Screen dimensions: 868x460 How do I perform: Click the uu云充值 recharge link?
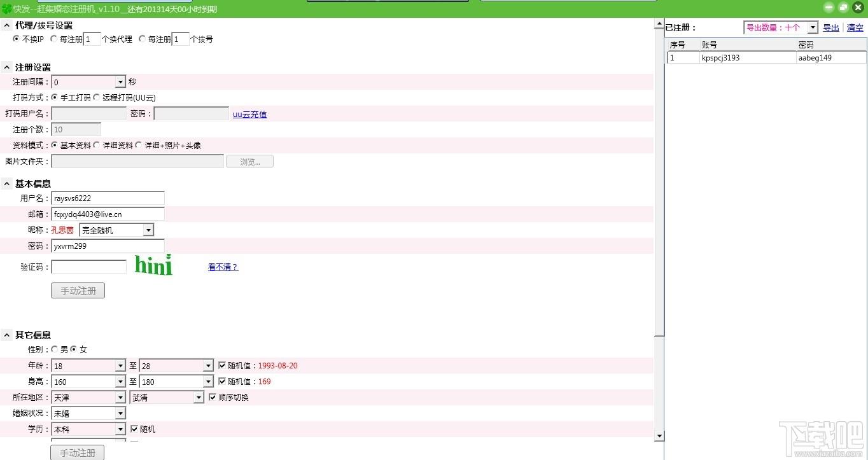tap(249, 115)
